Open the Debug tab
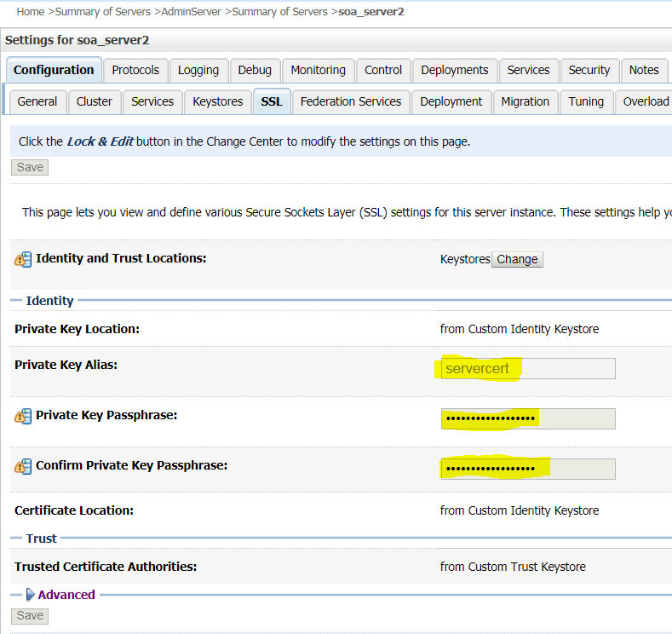 pos(255,70)
